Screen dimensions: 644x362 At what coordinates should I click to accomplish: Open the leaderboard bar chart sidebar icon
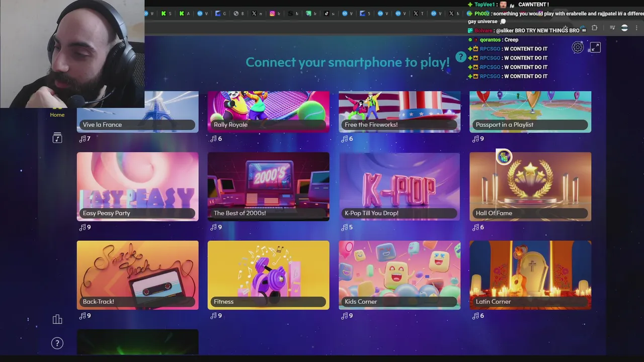pyautogui.click(x=57, y=319)
